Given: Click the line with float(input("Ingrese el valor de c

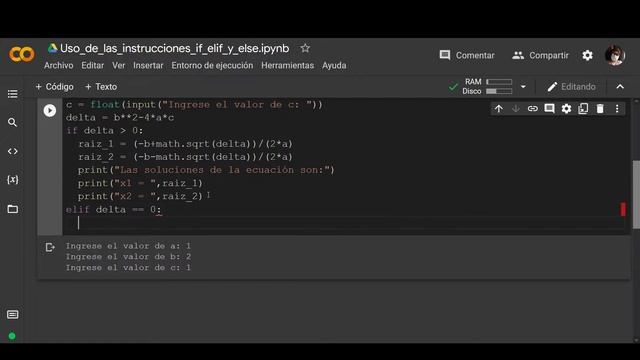Looking at the screenshot, I should pos(194,104).
